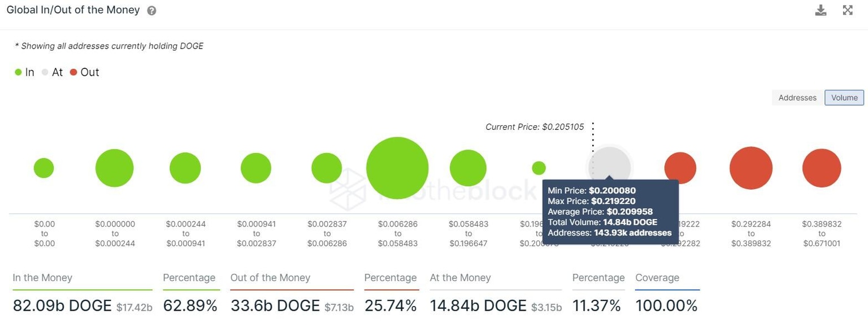Click the small green bubble near $0.196647

click(x=538, y=168)
